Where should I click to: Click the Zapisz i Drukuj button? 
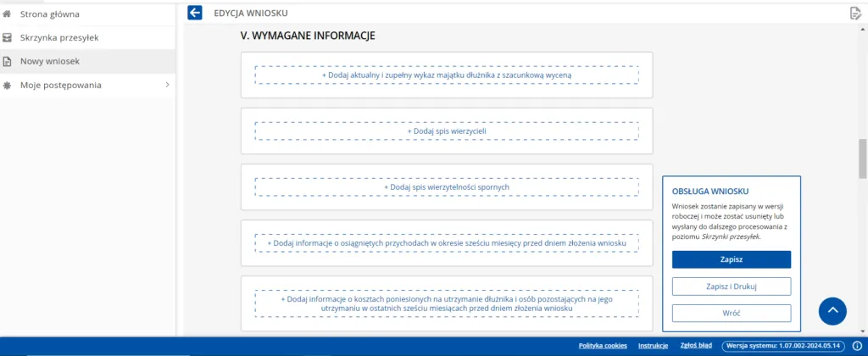[x=732, y=286]
